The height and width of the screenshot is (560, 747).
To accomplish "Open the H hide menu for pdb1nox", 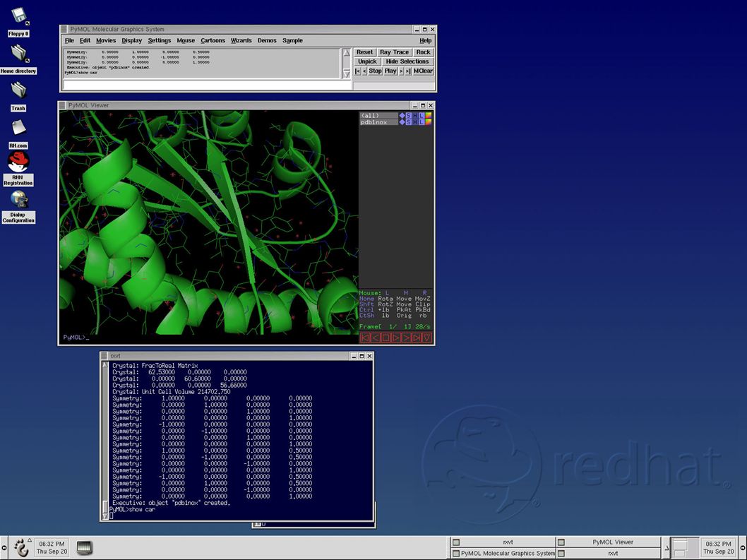I will click(x=415, y=122).
